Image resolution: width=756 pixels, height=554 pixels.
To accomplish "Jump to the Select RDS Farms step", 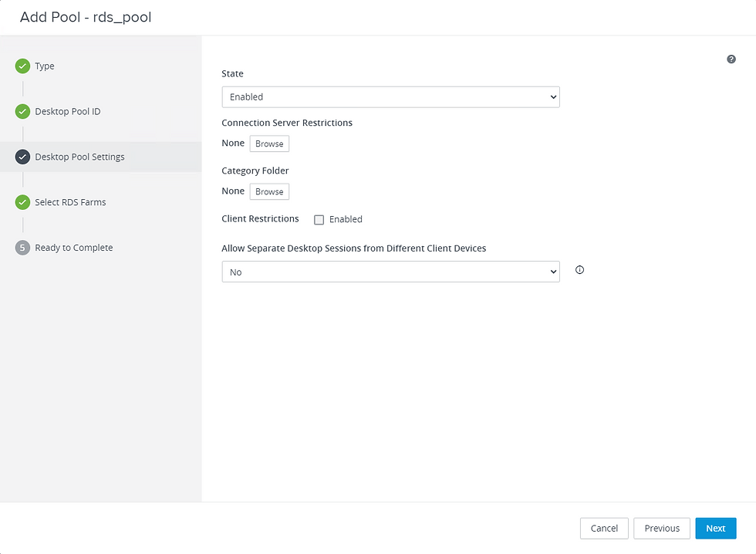I will tap(70, 202).
